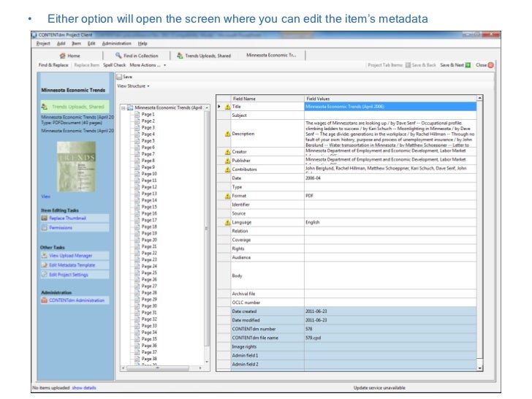Select Page 5 in the structure tree
This screenshot has width=532, height=399.
coord(148,141)
